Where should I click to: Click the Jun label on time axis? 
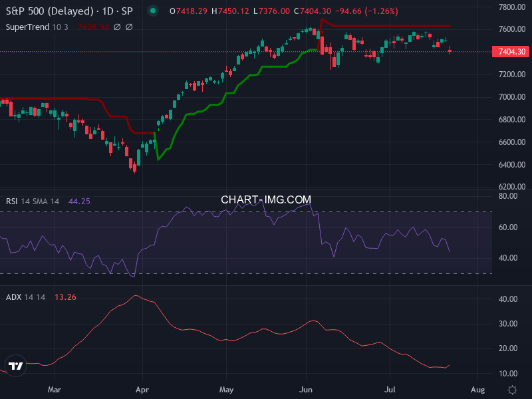click(306, 390)
